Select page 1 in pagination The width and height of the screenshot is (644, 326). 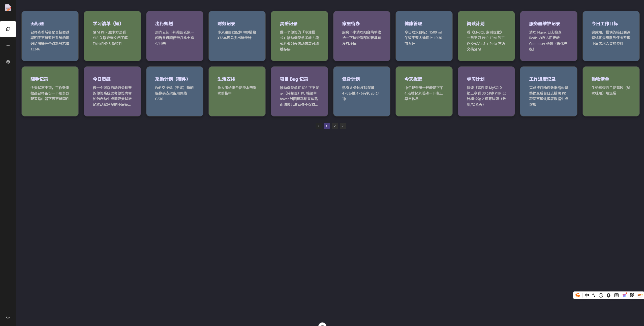click(326, 126)
